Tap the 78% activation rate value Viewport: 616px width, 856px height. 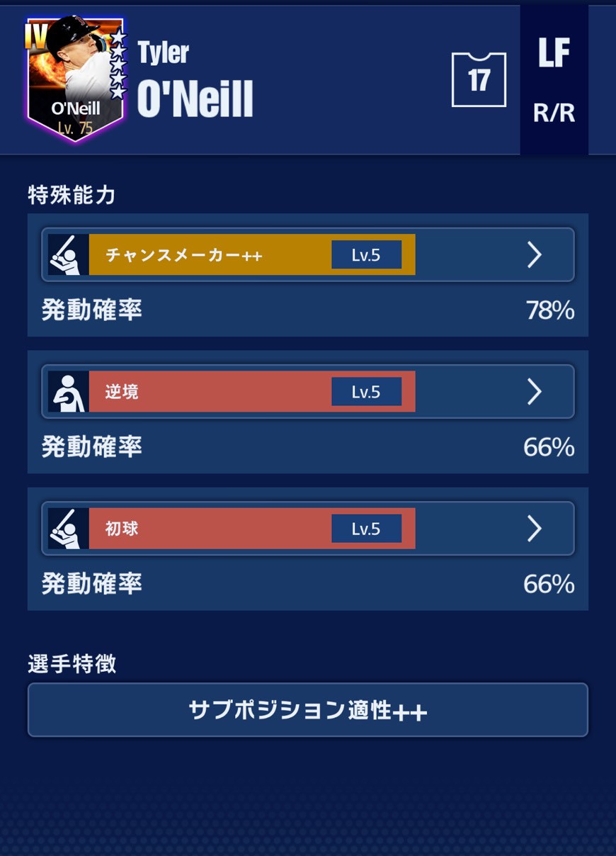549,310
